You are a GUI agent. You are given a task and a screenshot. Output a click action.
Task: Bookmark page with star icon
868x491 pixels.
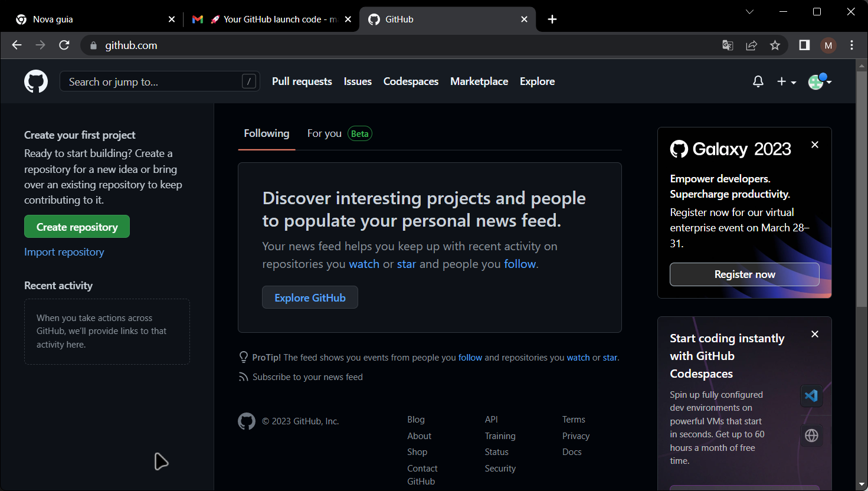pos(775,45)
